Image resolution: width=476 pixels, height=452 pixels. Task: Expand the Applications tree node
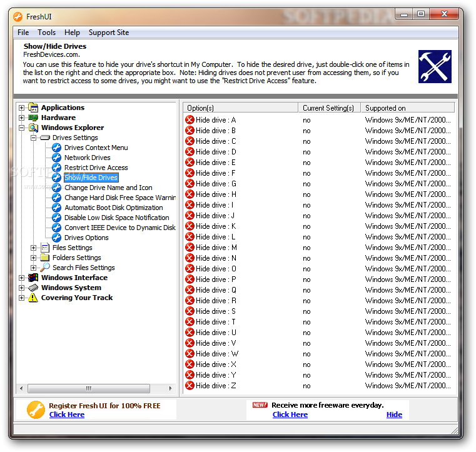[x=21, y=108]
